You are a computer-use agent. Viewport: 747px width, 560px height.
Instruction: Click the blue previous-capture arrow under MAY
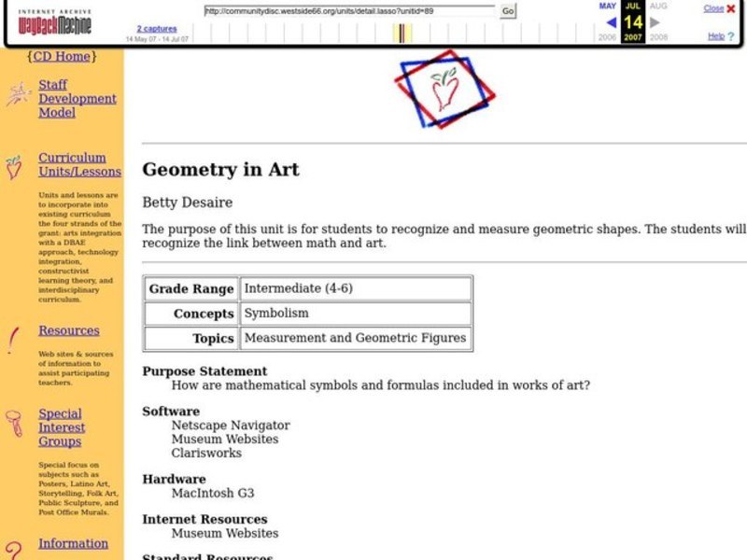612,21
